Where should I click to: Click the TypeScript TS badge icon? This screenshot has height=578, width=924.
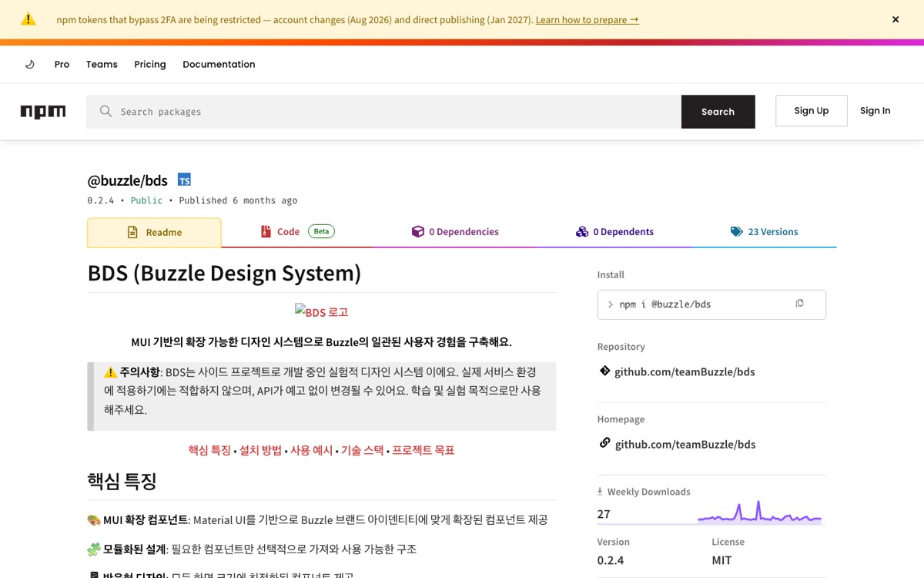[x=184, y=180]
